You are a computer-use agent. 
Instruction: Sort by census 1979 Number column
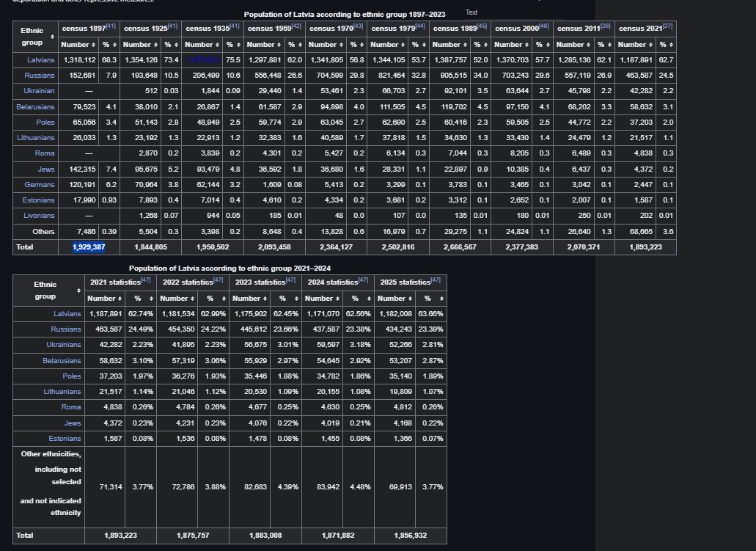(x=387, y=45)
